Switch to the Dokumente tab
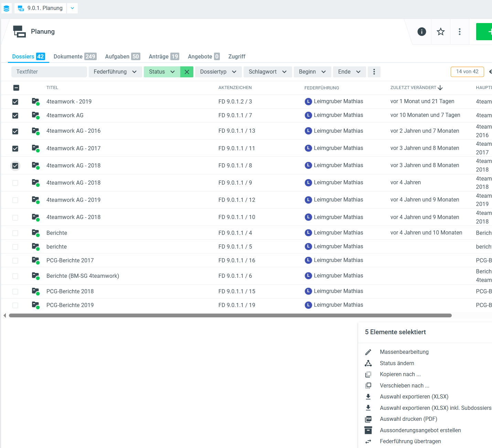This screenshot has width=492, height=448. tap(75, 56)
